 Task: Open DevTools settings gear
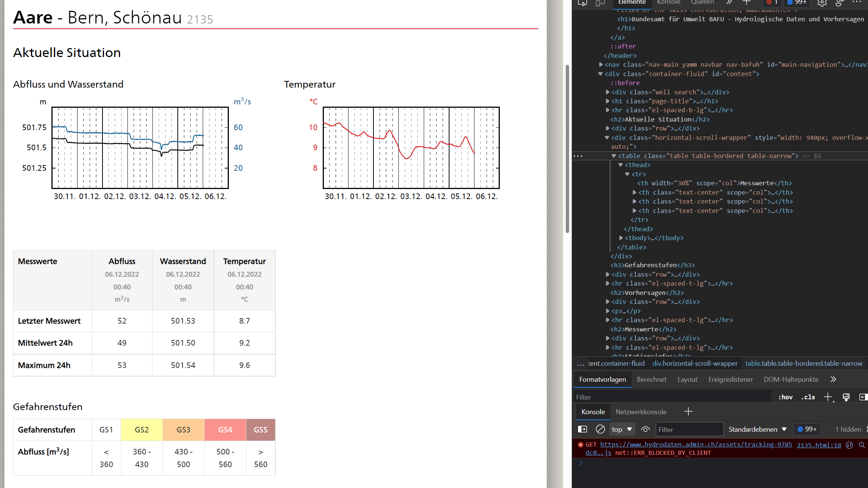[x=822, y=3]
